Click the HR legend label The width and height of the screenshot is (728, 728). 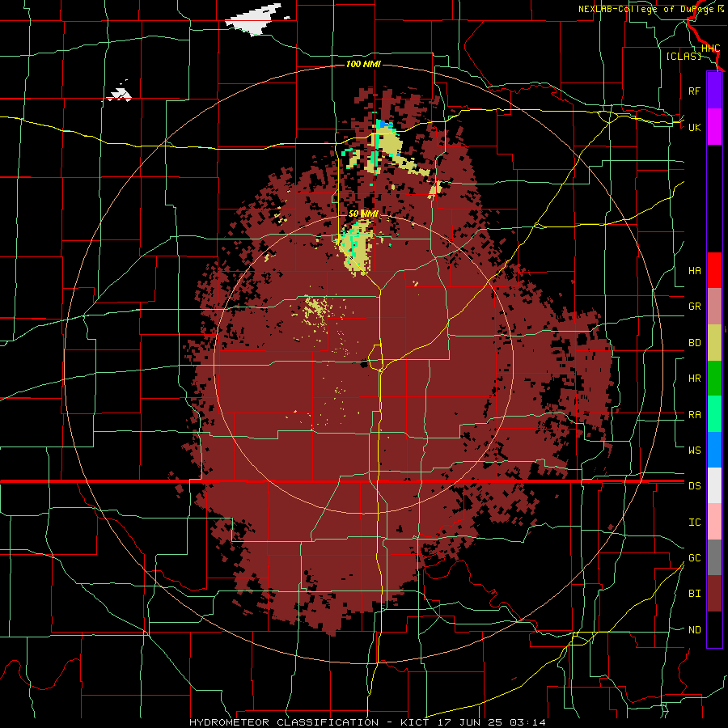(694, 379)
